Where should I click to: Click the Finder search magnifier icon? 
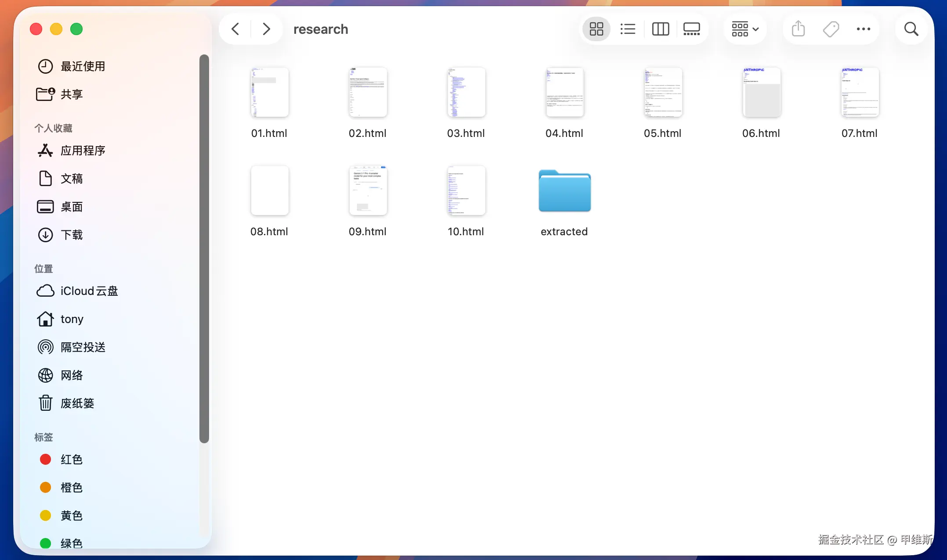pyautogui.click(x=911, y=29)
